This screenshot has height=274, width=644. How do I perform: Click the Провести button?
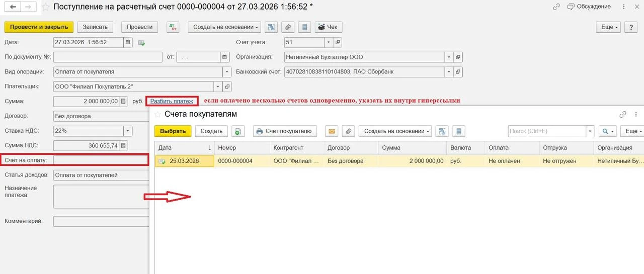[x=140, y=27]
